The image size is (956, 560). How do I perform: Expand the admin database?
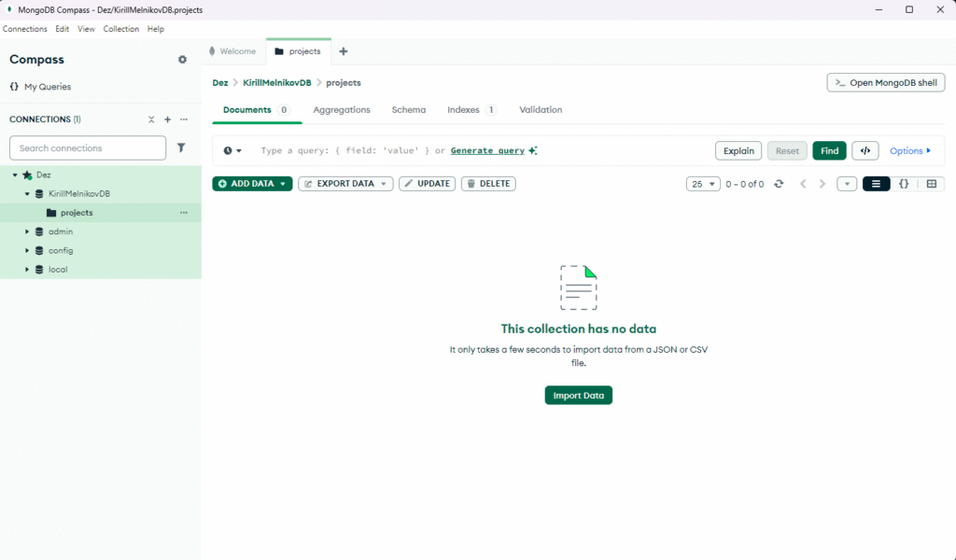27,231
